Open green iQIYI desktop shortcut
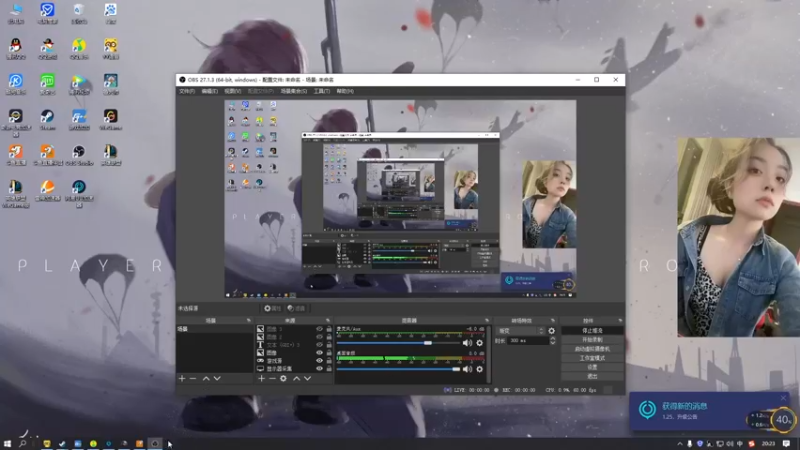 pos(47,84)
